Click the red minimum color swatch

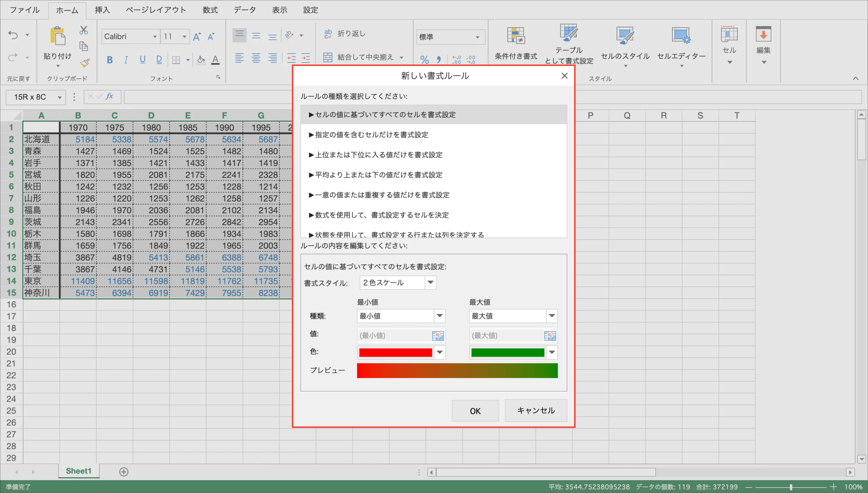click(x=395, y=352)
